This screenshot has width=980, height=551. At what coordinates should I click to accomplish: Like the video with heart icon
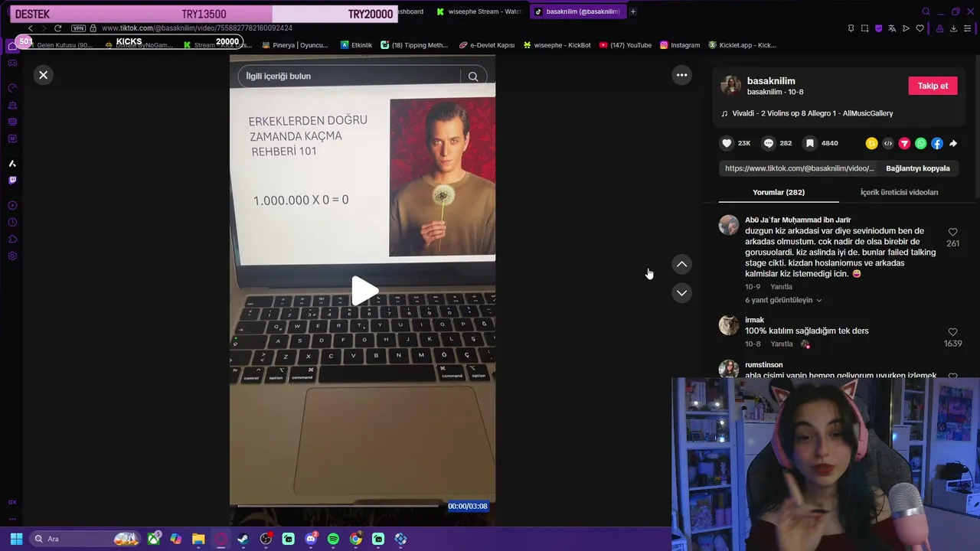tap(727, 143)
